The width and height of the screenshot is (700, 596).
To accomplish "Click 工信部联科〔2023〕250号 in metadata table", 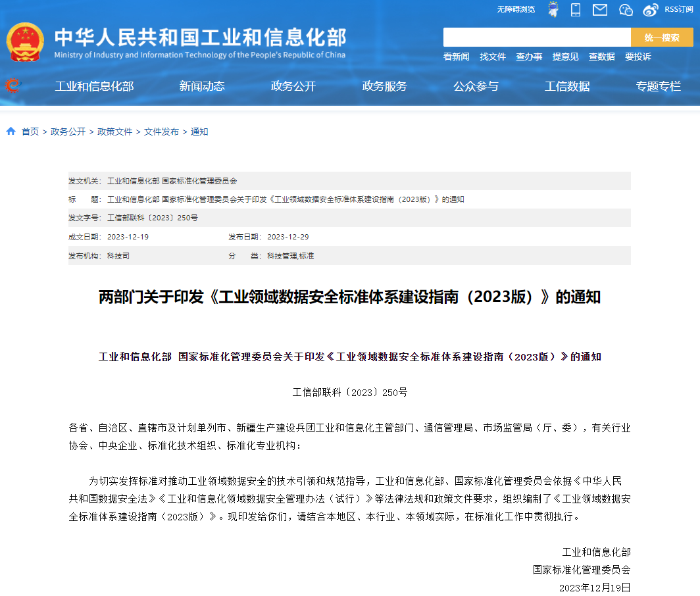I will 153,218.
